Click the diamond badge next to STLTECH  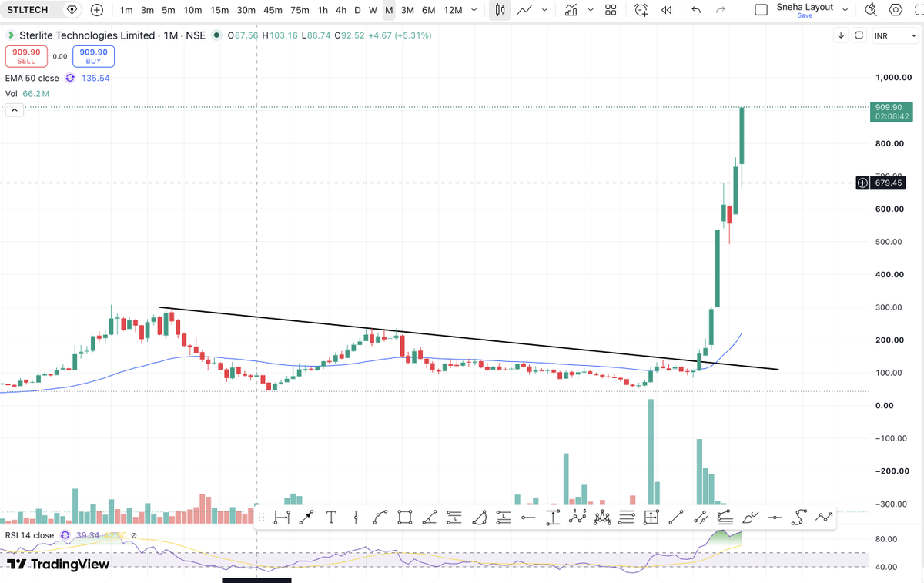[x=72, y=10]
